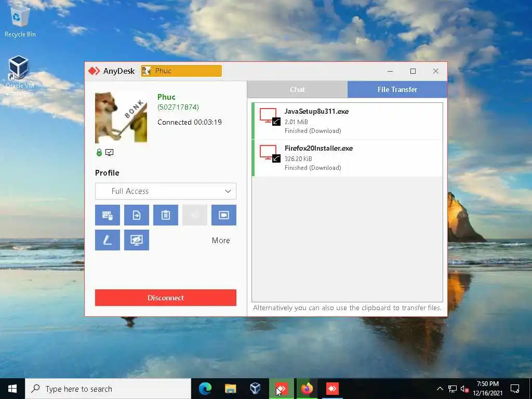
Task: Toggle clipboard access permission
Action: coord(166,215)
